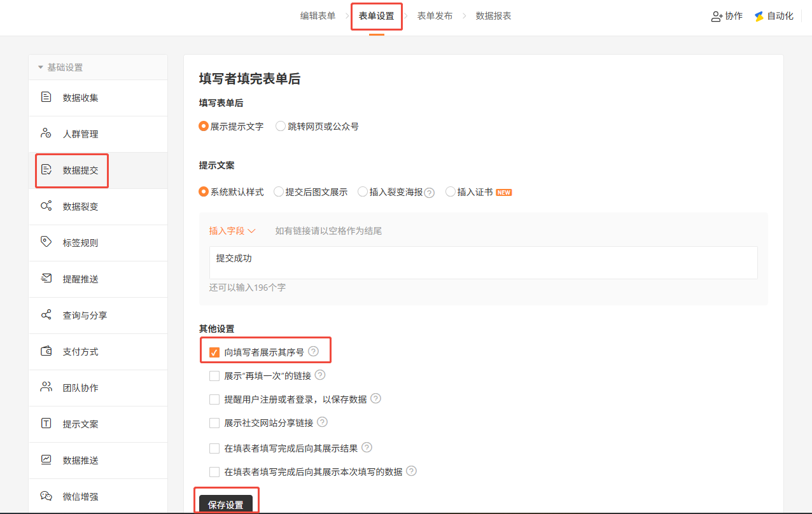
Task: Switch to the 表单设置 tab
Action: [x=376, y=16]
